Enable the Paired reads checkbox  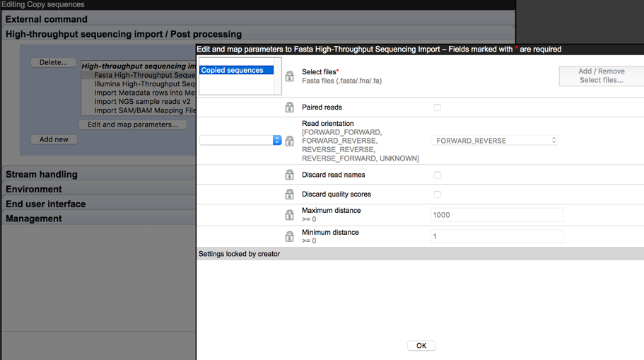pyautogui.click(x=438, y=108)
